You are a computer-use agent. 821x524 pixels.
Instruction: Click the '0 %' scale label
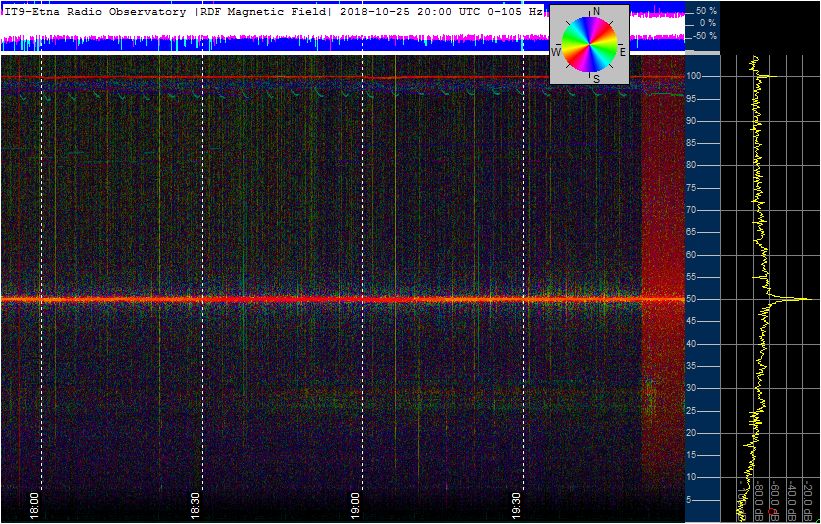[x=707, y=23]
